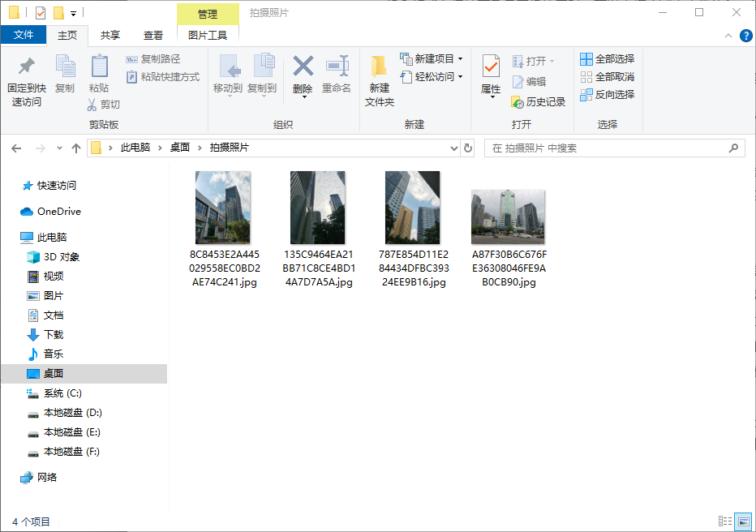
Task: Click 固定到快速访问 to pin the folder
Action: tap(26, 77)
